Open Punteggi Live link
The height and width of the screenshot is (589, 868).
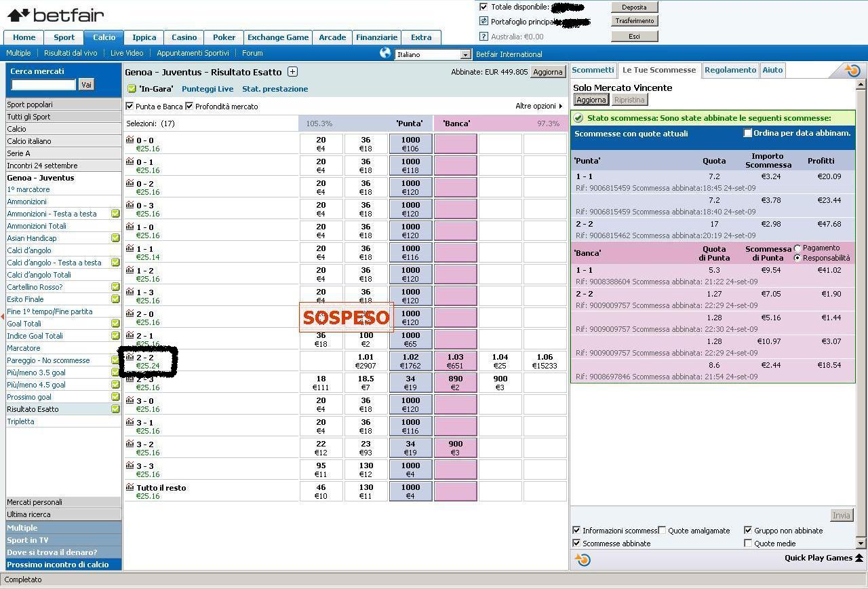(208, 89)
